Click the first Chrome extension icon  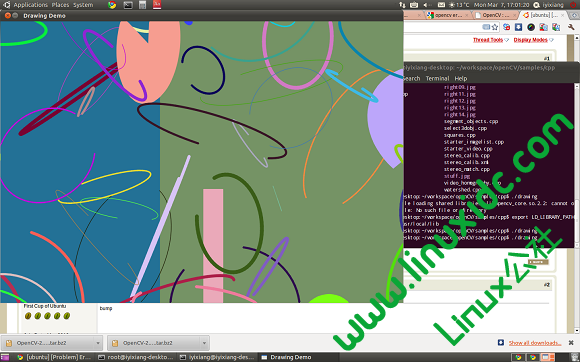[506, 27]
